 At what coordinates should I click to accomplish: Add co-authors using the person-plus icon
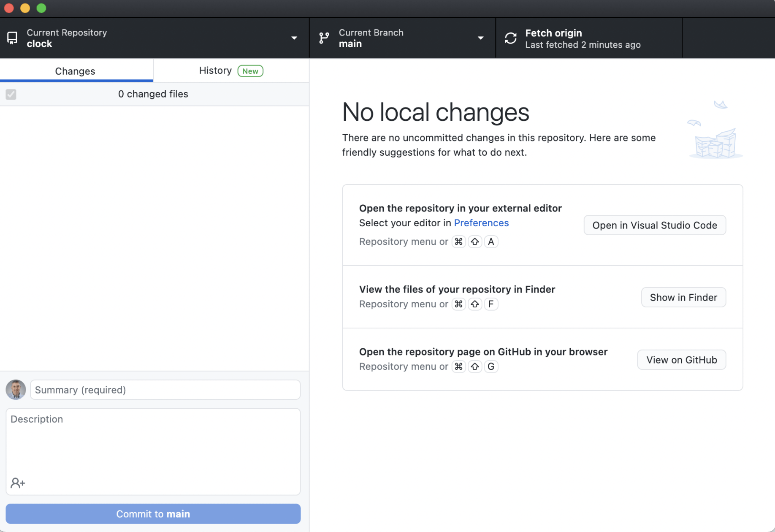[x=18, y=483]
